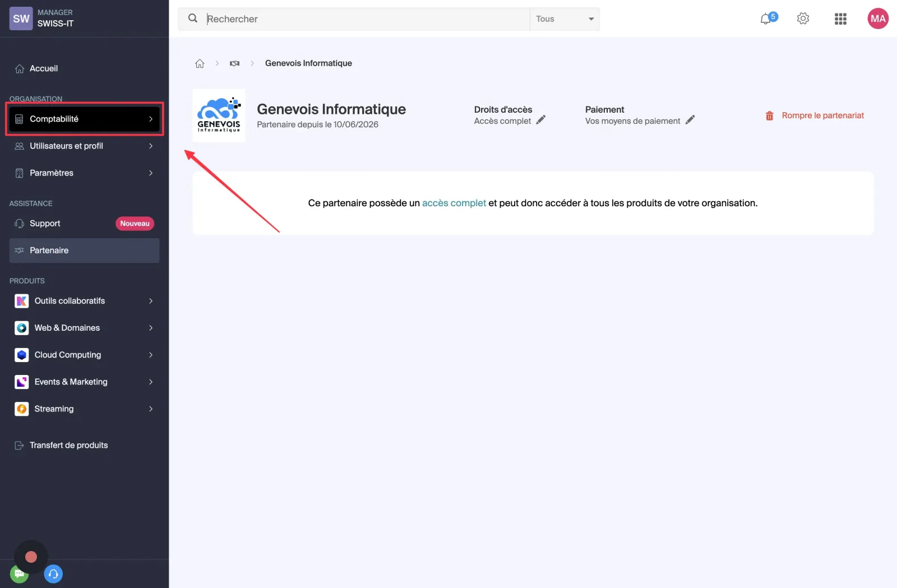Open Support menu item
Viewport: 897px width, 588px height.
pos(84,223)
